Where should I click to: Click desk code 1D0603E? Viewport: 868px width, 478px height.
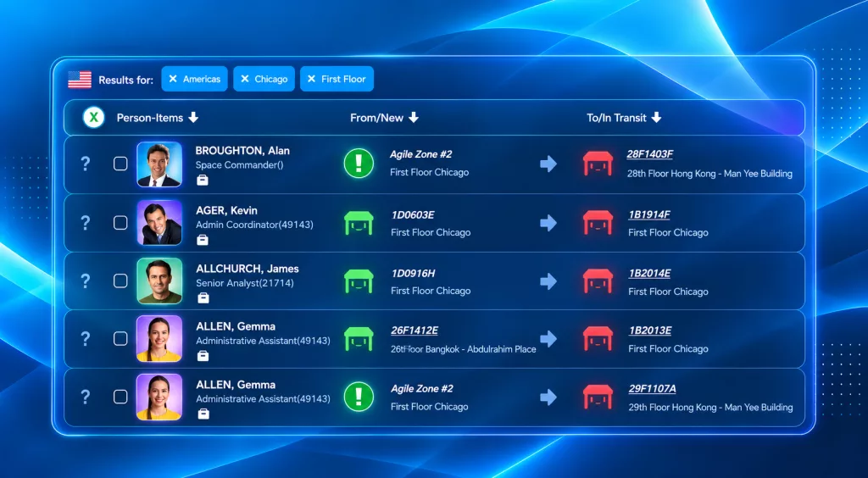[x=413, y=215]
